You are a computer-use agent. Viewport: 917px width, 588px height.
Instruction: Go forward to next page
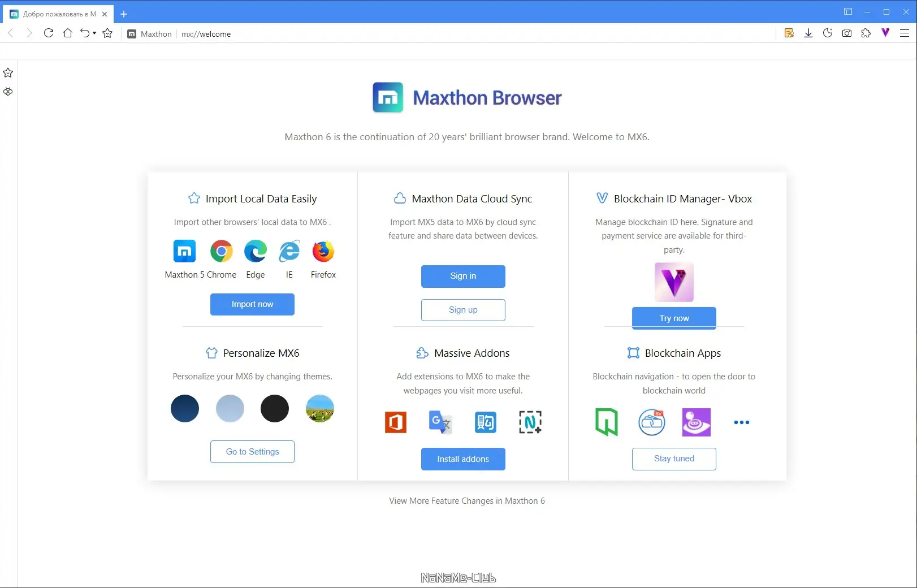tap(29, 33)
